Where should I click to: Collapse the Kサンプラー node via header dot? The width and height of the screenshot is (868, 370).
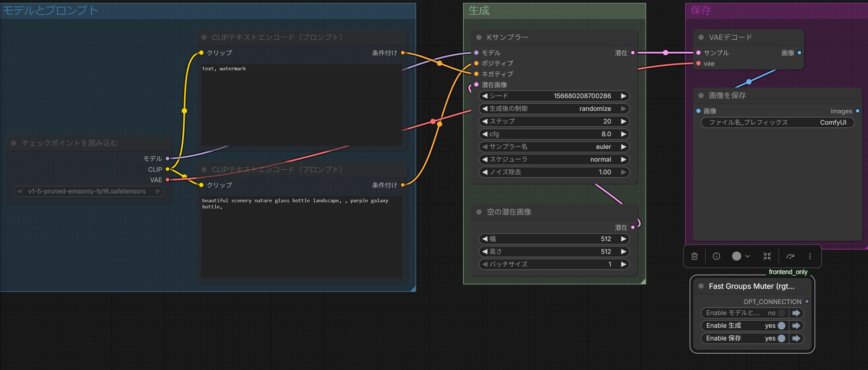[x=479, y=37]
